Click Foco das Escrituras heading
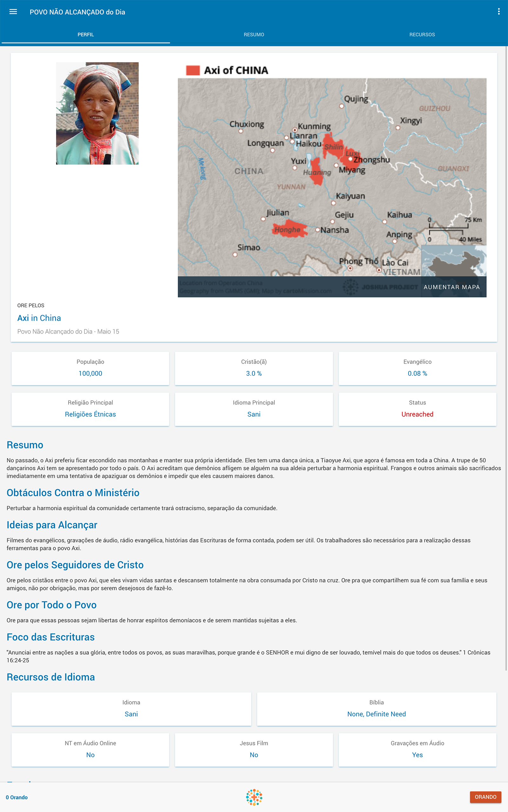Screen dimensions: 508x812 click(x=50, y=637)
